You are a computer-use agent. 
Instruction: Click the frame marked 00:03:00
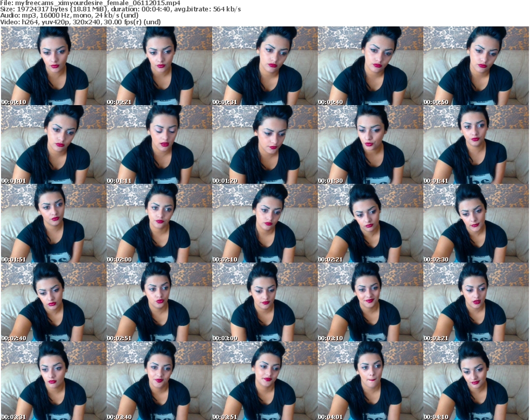click(264, 302)
